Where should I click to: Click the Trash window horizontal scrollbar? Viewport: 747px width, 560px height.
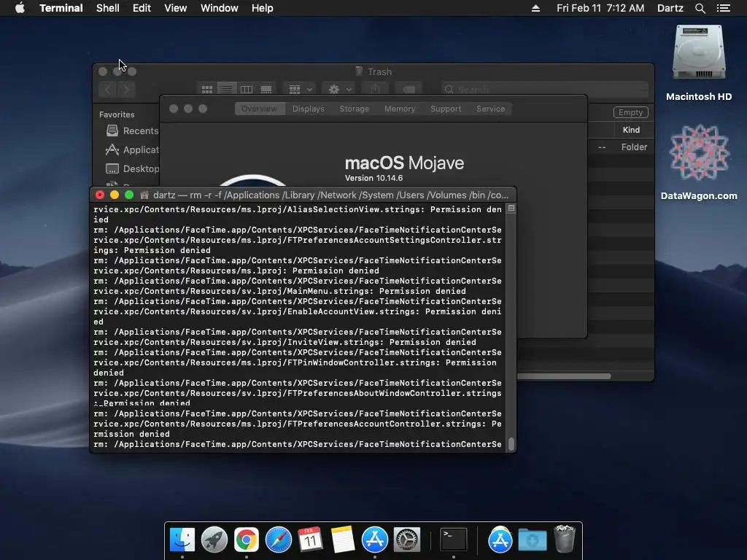tap(564, 376)
